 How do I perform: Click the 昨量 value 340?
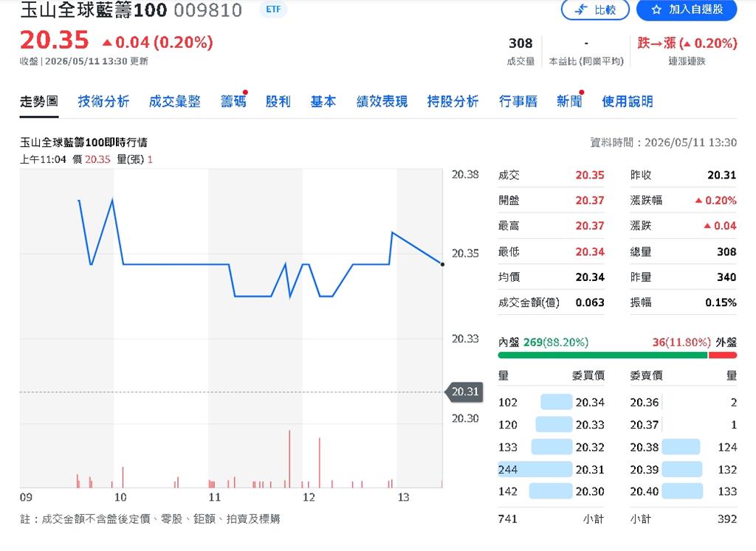pos(726,277)
